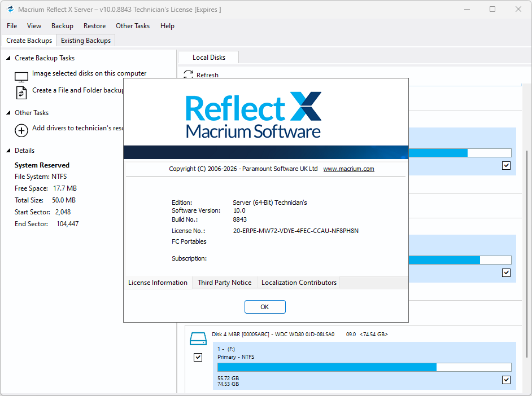Click the first partition usage bar behind dialog
Image resolution: width=532 pixels, height=396 pixels.
460,153
